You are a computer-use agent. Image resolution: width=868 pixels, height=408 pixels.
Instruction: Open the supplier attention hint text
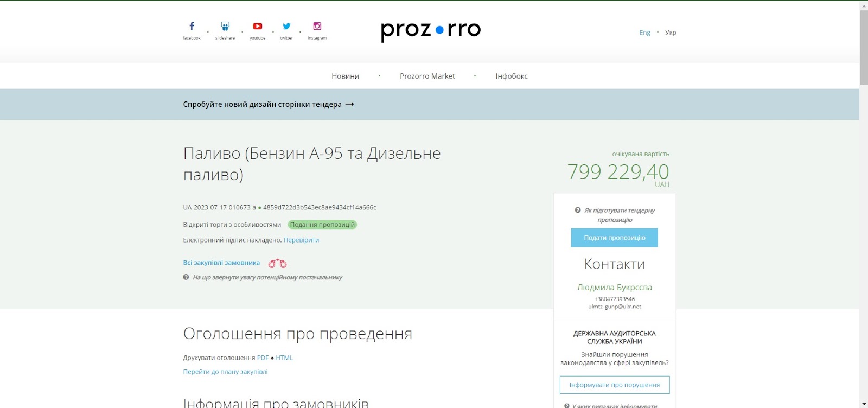267,277
